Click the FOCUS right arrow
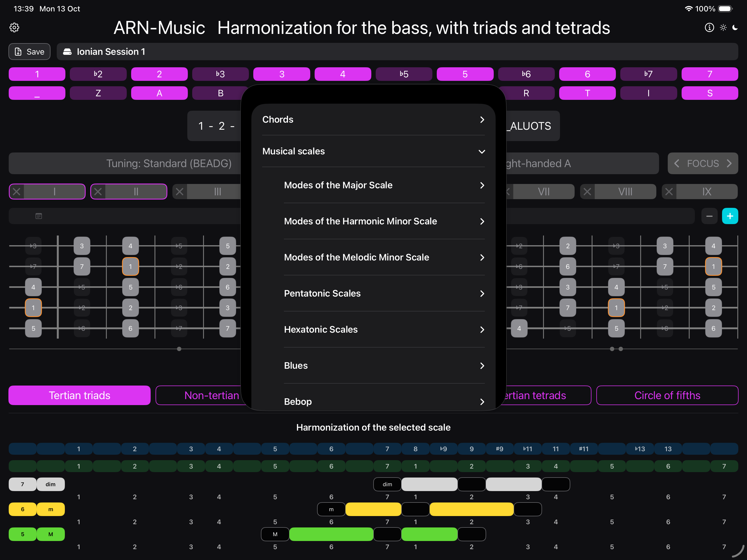Image resolution: width=747 pixels, height=560 pixels. 729,163
